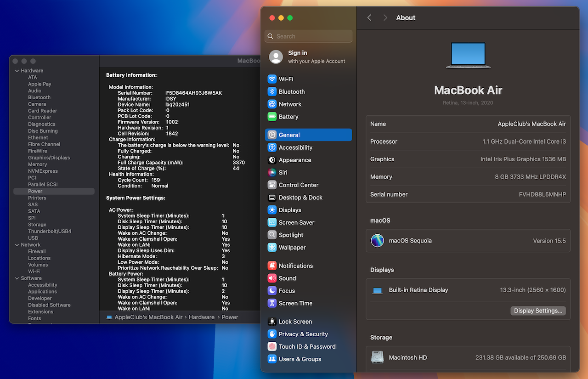Select Storage in System Information sidebar
Screen dimensions: 588x379
(37, 225)
